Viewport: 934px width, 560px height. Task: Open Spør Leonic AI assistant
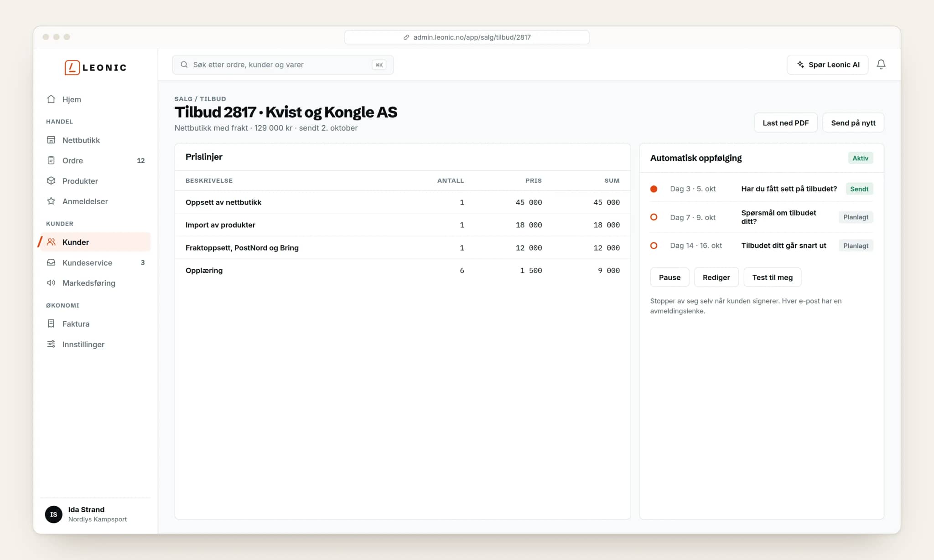click(827, 65)
